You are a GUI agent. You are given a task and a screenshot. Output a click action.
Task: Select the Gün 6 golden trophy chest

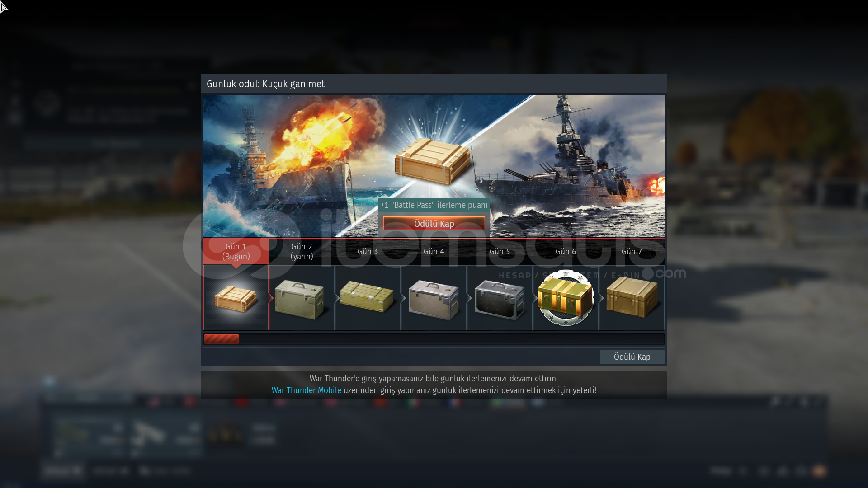566,298
